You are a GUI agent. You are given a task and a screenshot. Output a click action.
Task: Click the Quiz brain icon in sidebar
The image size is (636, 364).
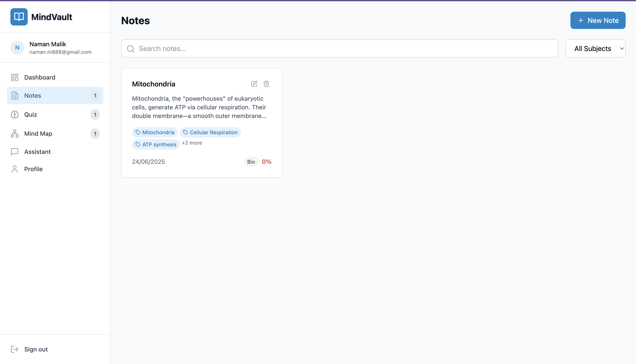click(14, 115)
